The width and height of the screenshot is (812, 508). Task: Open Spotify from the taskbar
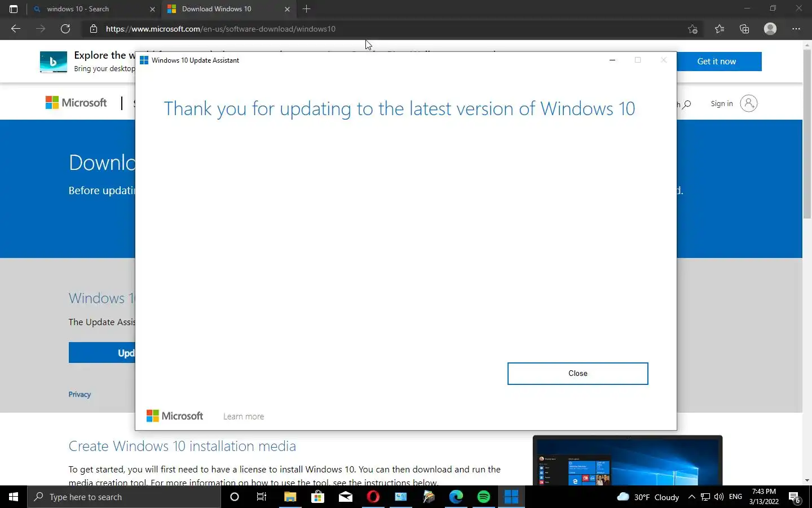(x=484, y=497)
